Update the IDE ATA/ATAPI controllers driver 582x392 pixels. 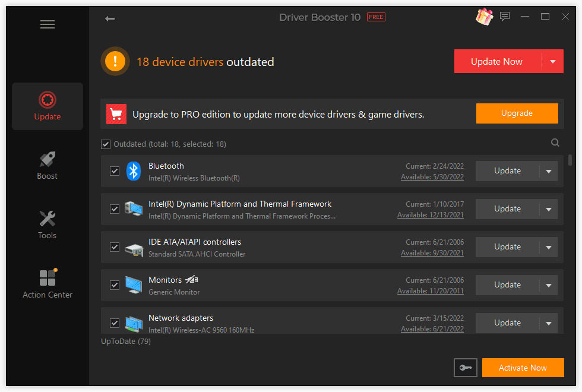tap(507, 247)
